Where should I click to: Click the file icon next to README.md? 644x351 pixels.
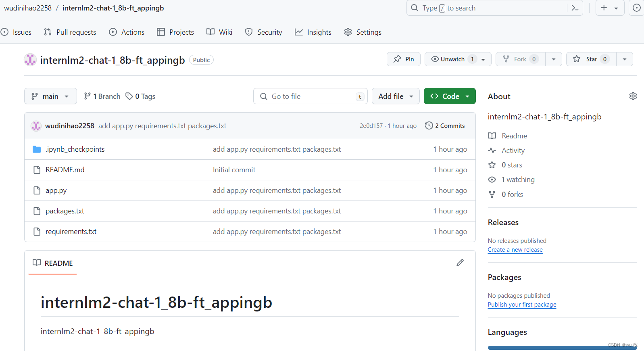coord(37,170)
